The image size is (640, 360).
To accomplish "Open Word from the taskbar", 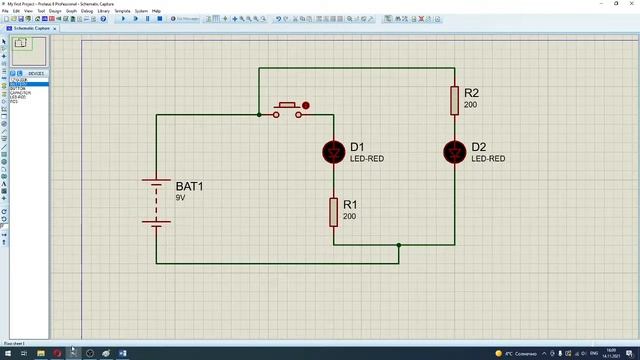I will click(x=122, y=353).
